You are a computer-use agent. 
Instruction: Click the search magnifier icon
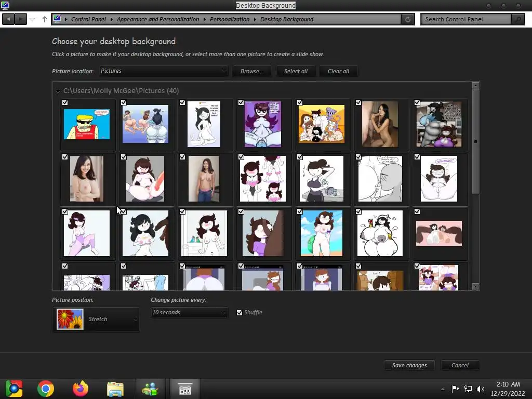click(518, 19)
